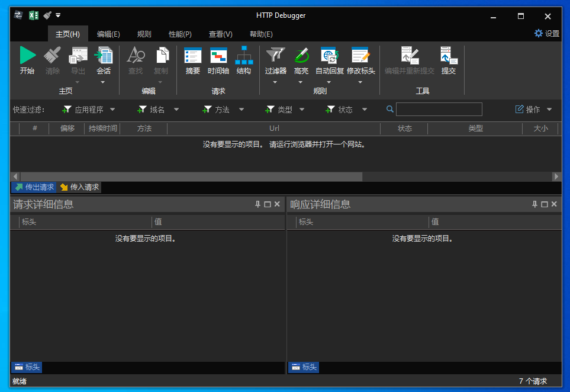Click the 大小 column header

(540, 128)
